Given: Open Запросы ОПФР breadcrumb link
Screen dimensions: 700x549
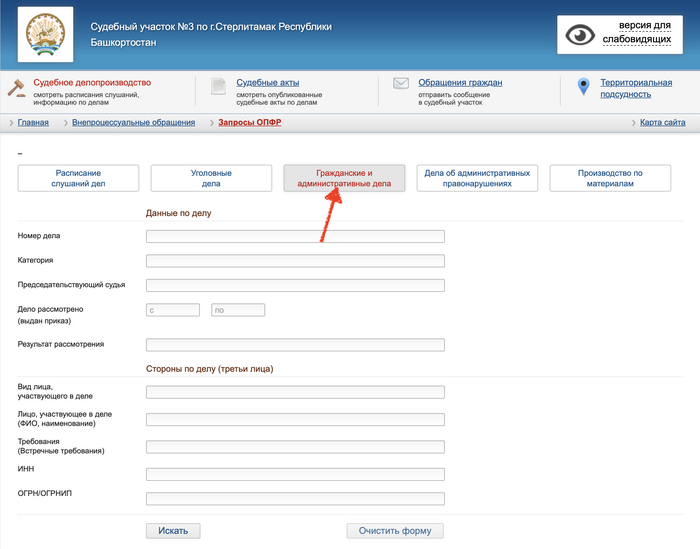Looking at the screenshot, I should 250,122.
